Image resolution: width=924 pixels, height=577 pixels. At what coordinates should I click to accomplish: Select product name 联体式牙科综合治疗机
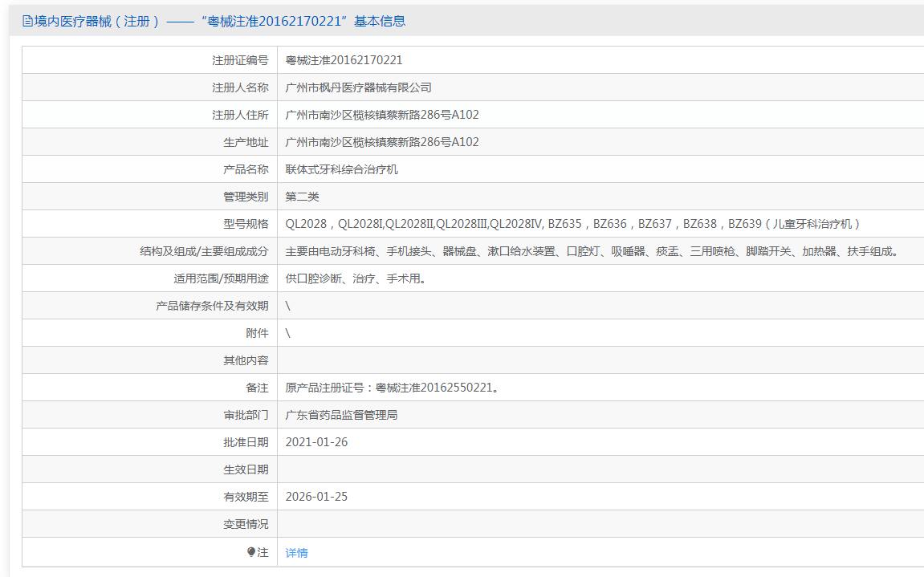tap(341, 169)
